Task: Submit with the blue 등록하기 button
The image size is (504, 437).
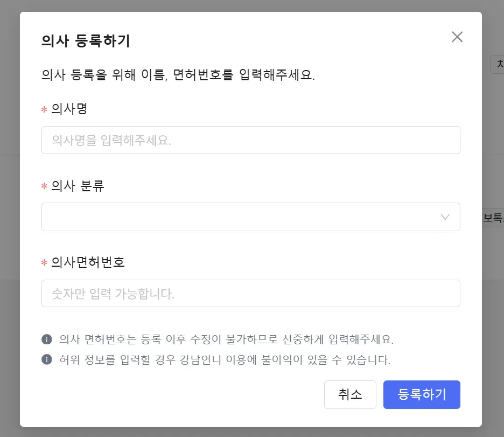Action: pos(422,394)
